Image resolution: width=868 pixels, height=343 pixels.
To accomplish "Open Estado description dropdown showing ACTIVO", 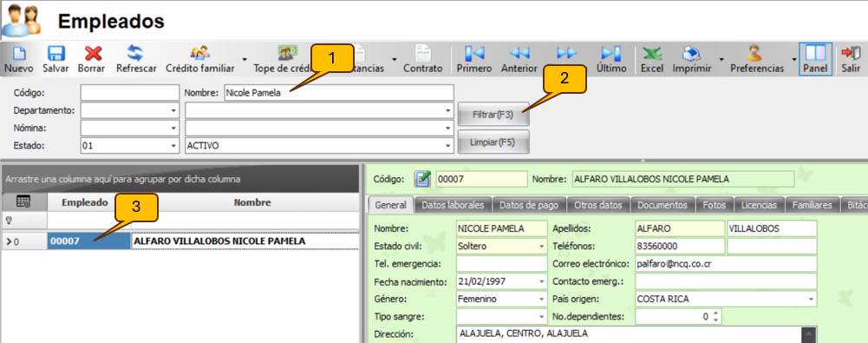I will [447, 146].
